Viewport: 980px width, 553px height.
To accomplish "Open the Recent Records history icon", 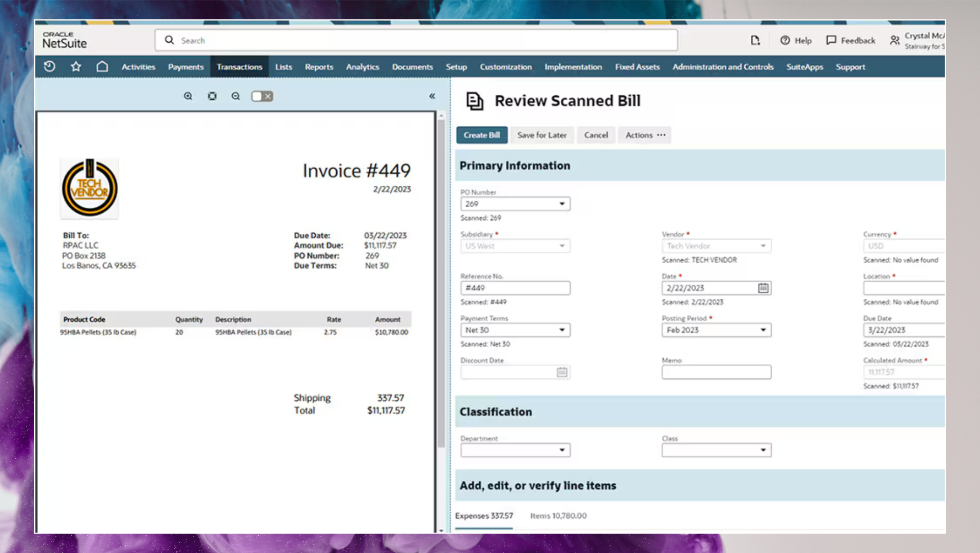I will tap(49, 67).
